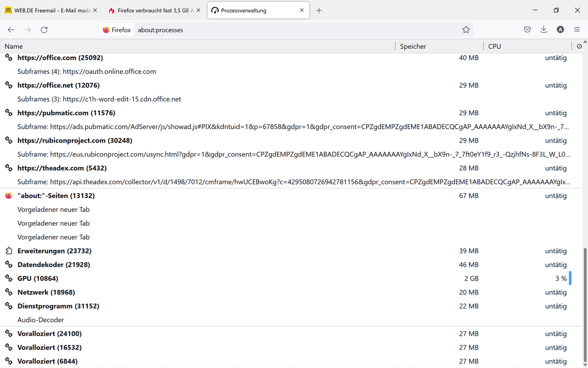Click the rubiconproject.com process icon

point(9,140)
